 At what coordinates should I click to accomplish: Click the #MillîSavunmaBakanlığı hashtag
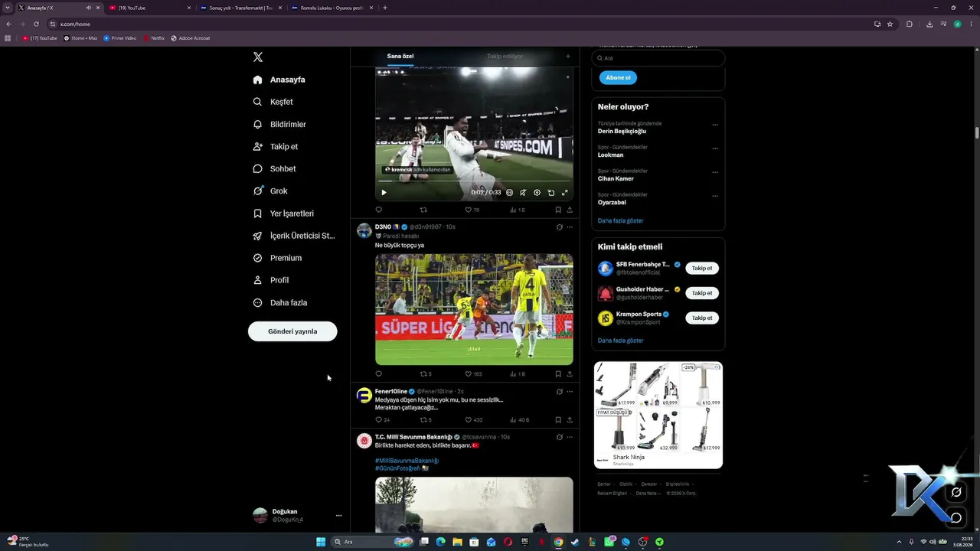pyautogui.click(x=407, y=461)
